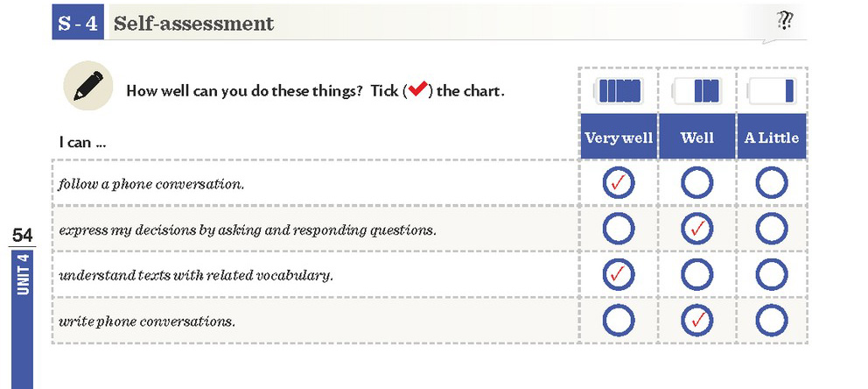868x389 pixels.
Task: Select Well for follow a phone conversation
Action: [697, 182]
